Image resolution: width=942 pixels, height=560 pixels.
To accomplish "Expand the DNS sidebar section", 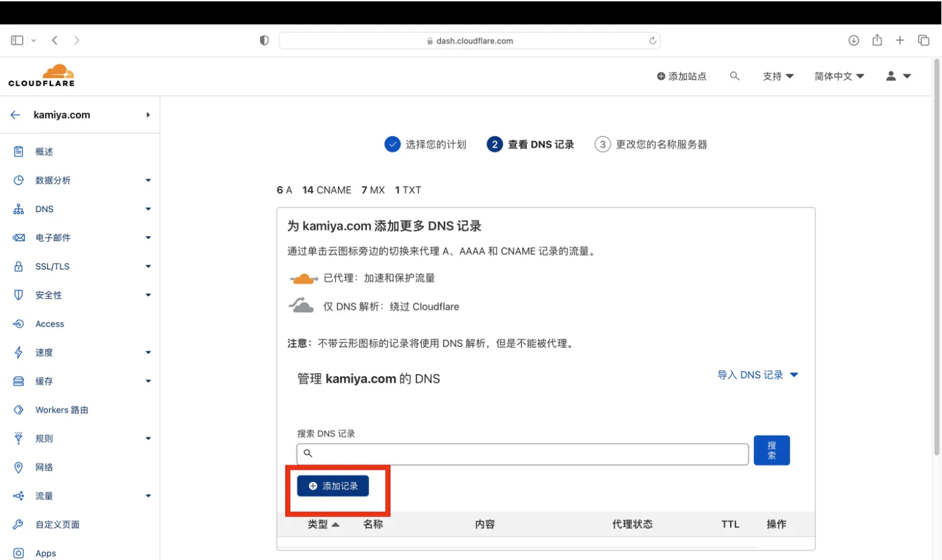I will (81, 209).
